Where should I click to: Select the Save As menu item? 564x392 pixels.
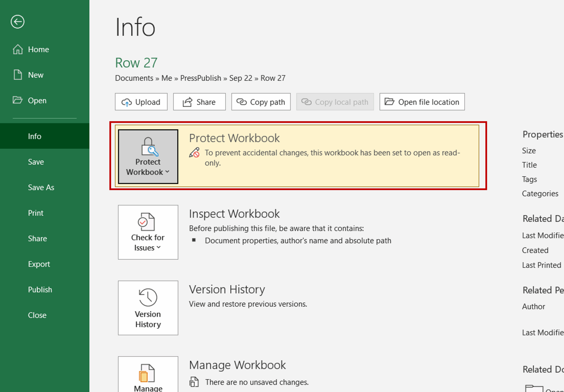click(x=41, y=187)
